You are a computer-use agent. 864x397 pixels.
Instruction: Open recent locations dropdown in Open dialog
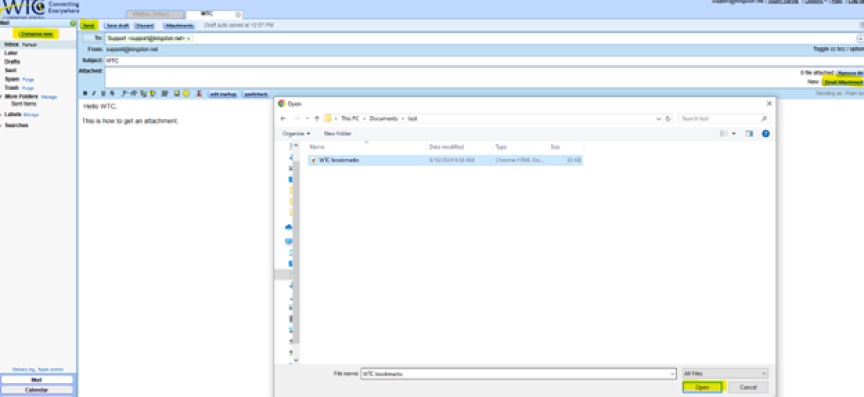307,119
